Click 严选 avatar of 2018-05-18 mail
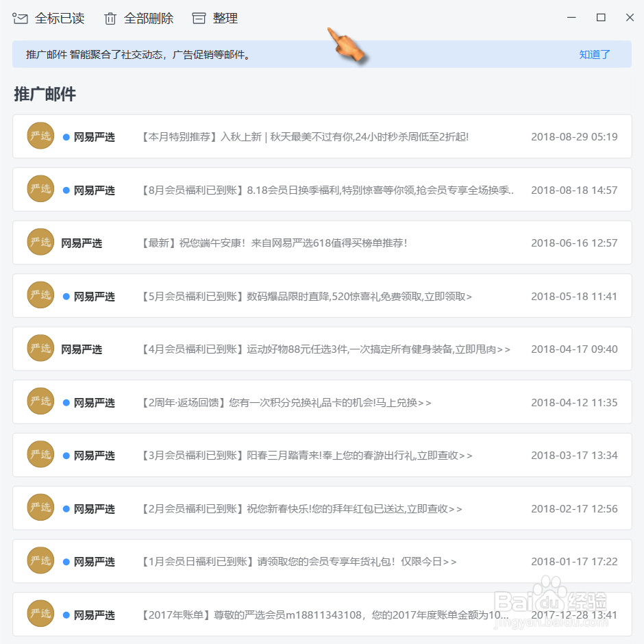644x644 pixels. (x=40, y=295)
